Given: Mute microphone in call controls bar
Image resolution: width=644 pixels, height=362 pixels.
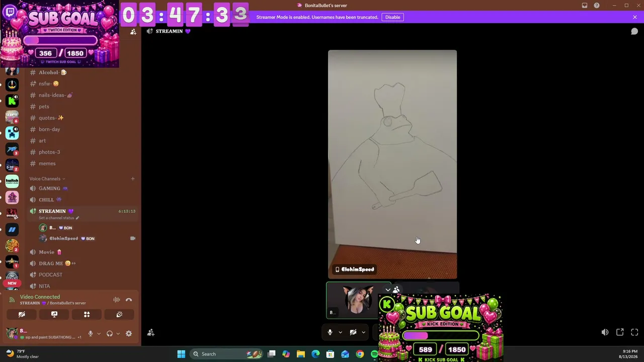Looking at the screenshot, I should tap(330, 332).
